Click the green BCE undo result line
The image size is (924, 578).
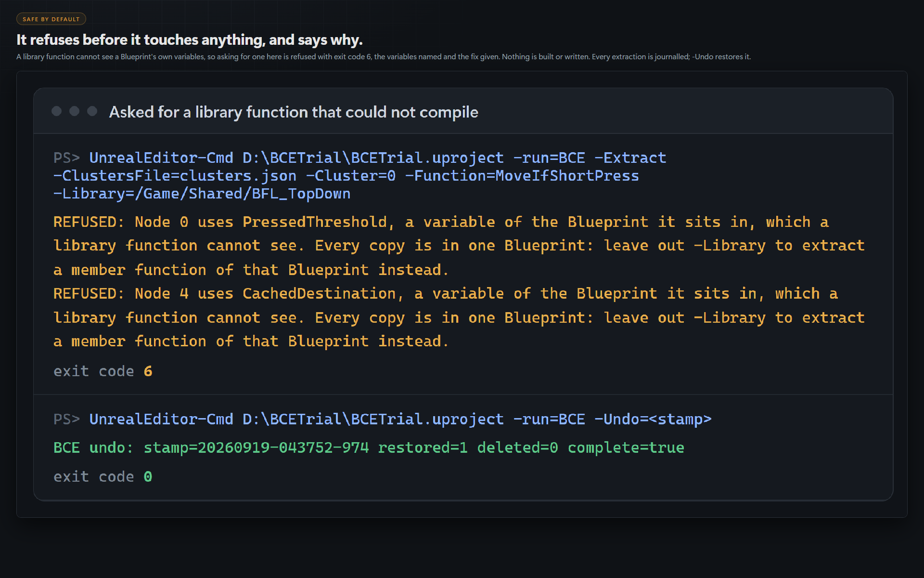pos(369,447)
